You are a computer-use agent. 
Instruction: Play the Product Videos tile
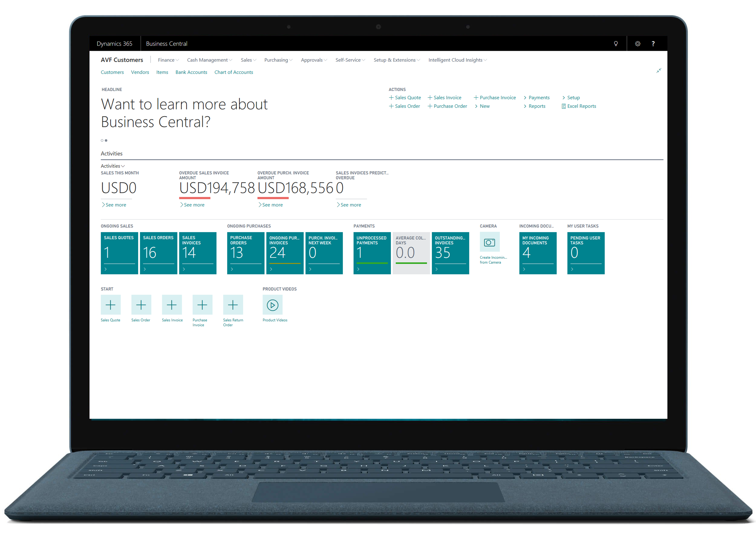click(272, 305)
